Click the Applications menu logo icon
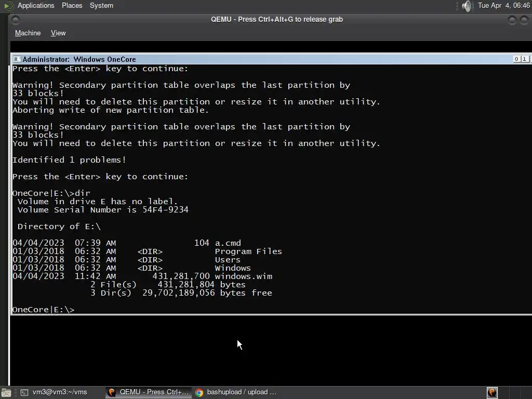 [x=9, y=6]
